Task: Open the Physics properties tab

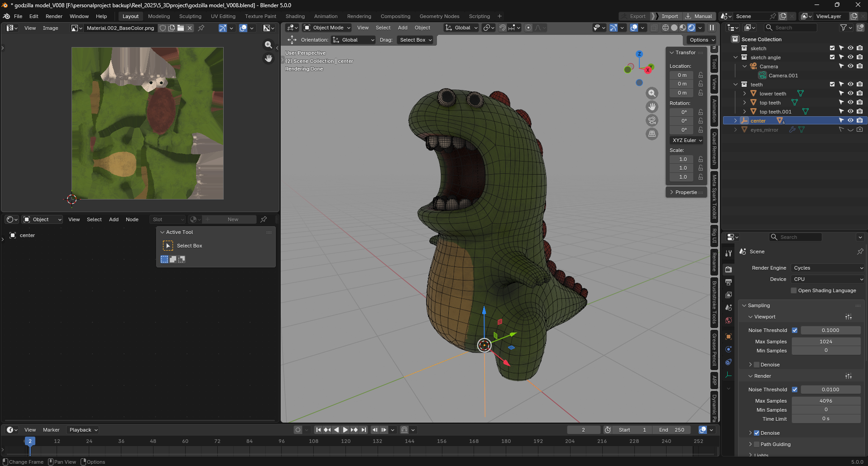Action: (729, 349)
